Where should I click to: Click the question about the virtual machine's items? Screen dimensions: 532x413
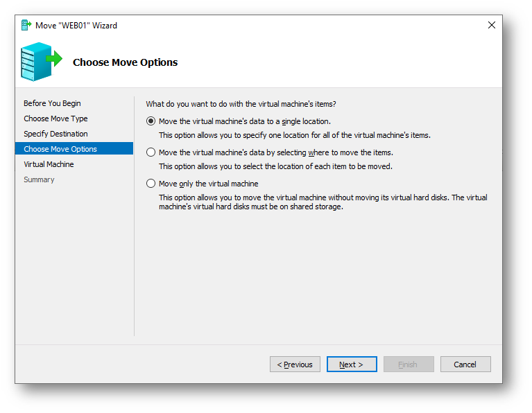point(241,104)
